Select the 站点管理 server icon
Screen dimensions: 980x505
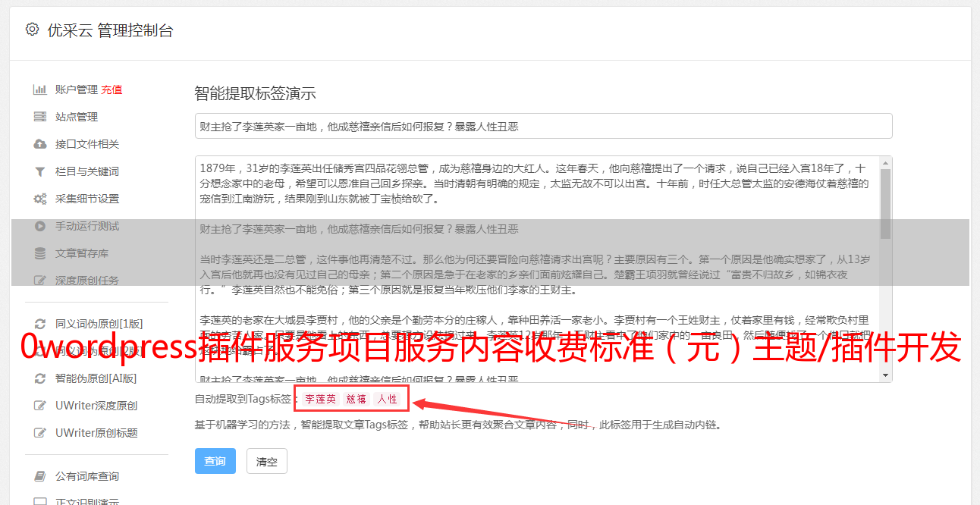point(40,117)
